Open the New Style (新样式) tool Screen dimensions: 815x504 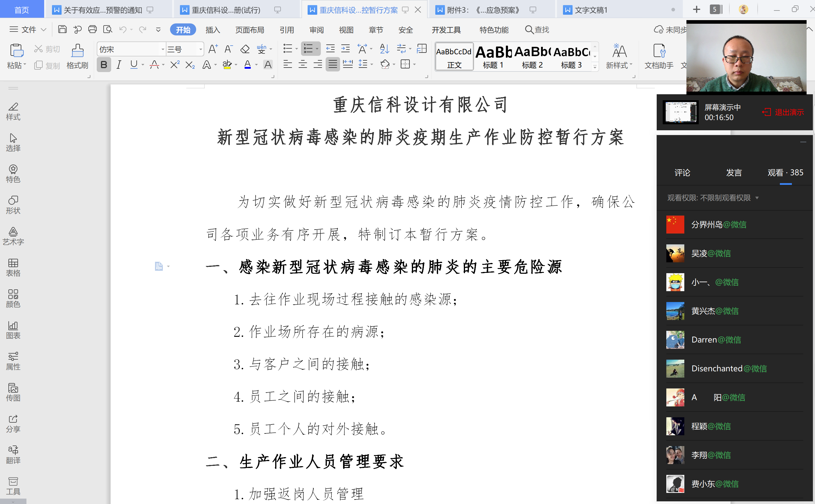619,57
